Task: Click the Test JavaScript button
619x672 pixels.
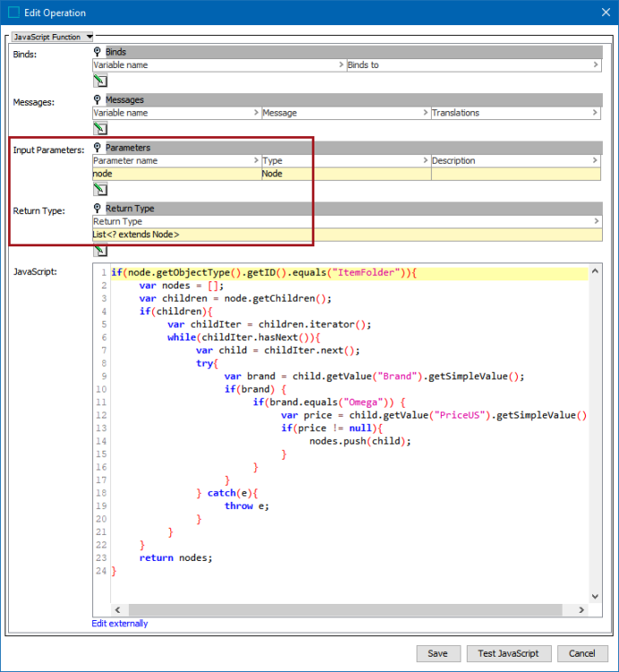Action: 509,653
